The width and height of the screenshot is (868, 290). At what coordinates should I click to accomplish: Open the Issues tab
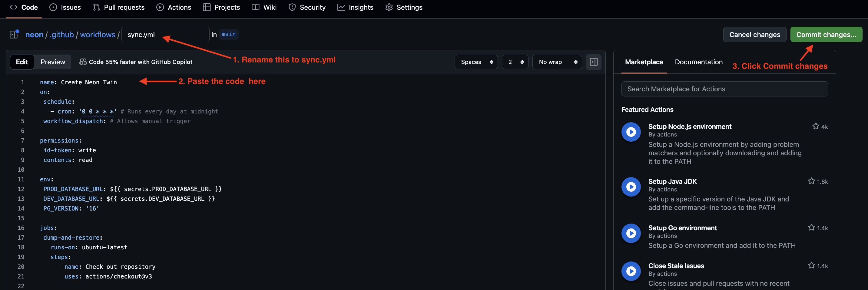[x=65, y=7]
